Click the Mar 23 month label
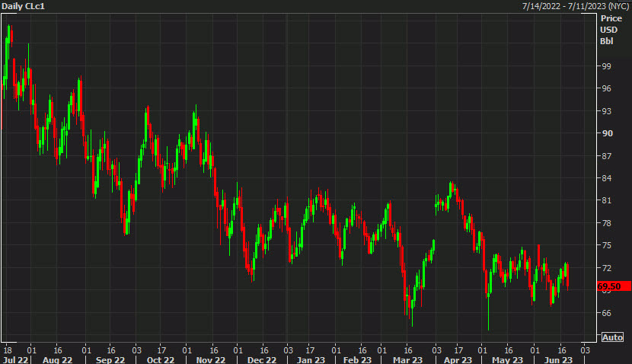 coord(407,359)
